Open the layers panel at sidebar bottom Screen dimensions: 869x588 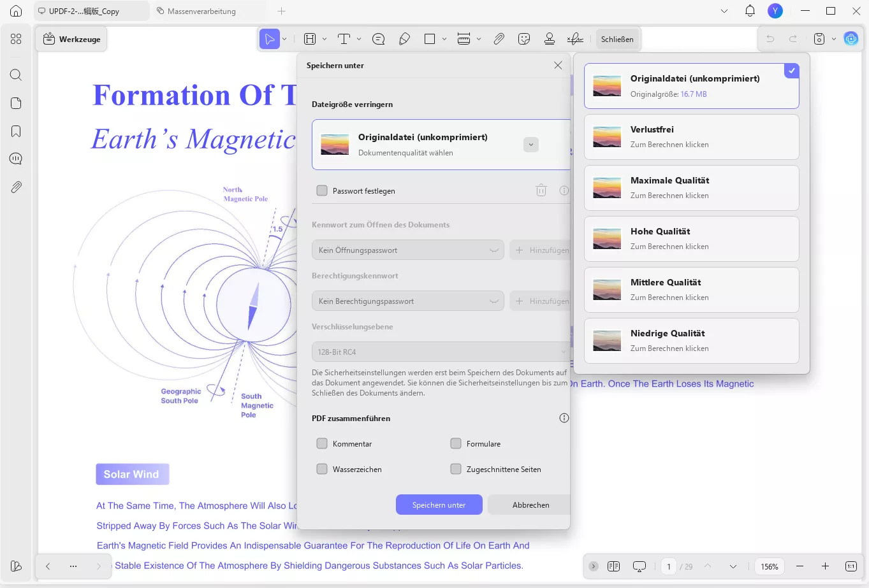(x=16, y=566)
